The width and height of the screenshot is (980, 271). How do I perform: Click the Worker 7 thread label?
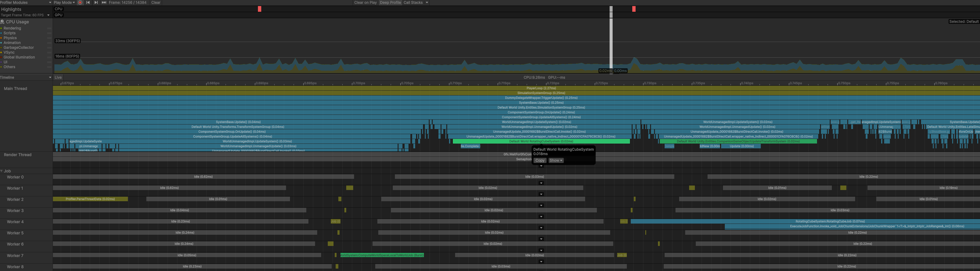point(15,255)
